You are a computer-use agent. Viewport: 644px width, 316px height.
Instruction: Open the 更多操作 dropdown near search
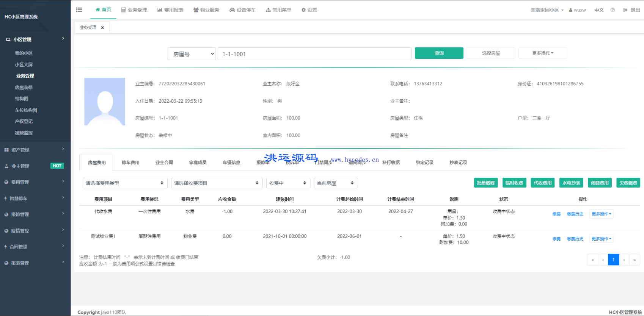(x=543, y=53)
